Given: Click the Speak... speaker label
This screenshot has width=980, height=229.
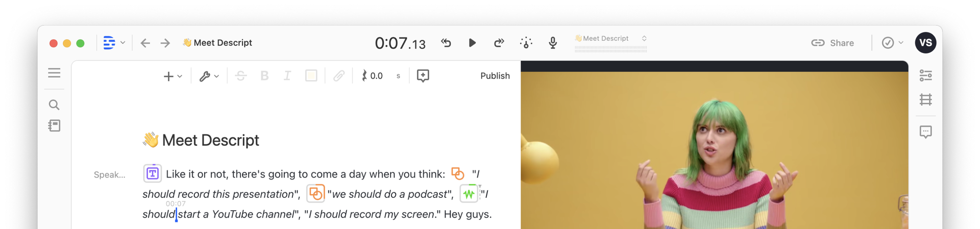Looking at the screenshot, I should (x=110, y=174).
